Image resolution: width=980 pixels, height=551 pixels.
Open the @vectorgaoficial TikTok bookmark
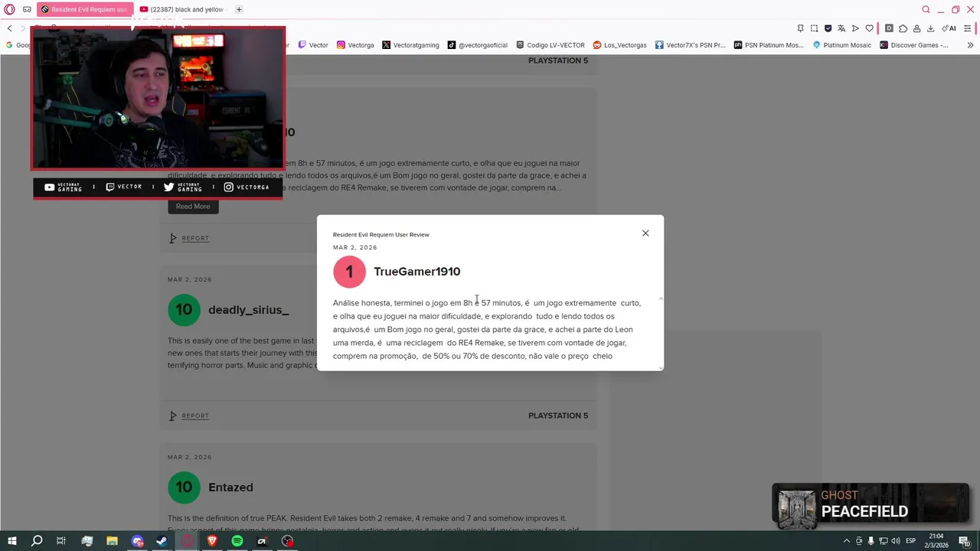click(477, 45)
